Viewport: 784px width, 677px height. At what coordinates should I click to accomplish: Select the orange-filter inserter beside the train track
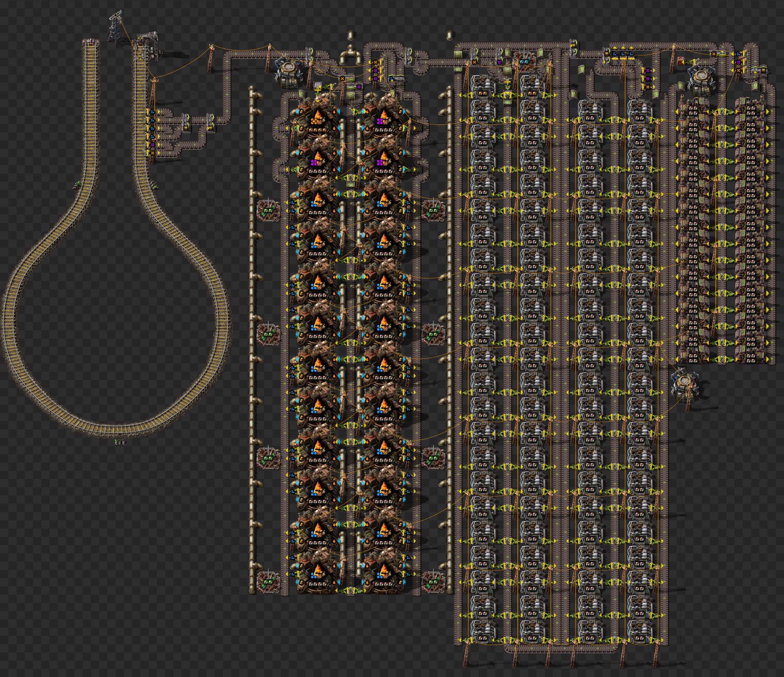[x=151, y=153]
